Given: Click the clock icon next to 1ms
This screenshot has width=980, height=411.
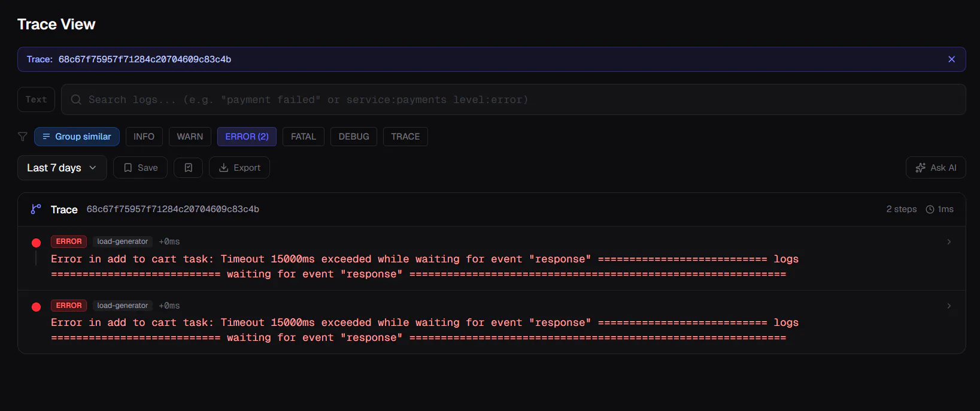Looking at the screenshot, I should click(930, 209).
